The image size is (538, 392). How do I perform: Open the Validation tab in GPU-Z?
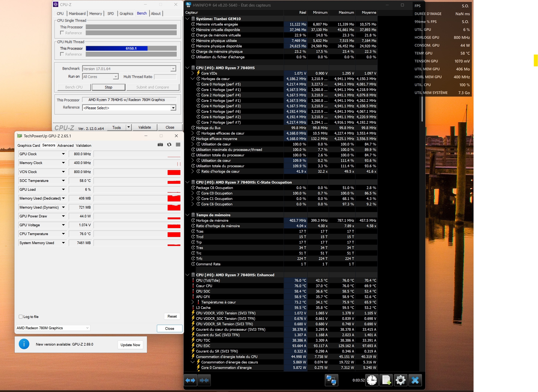coord(83,145)
